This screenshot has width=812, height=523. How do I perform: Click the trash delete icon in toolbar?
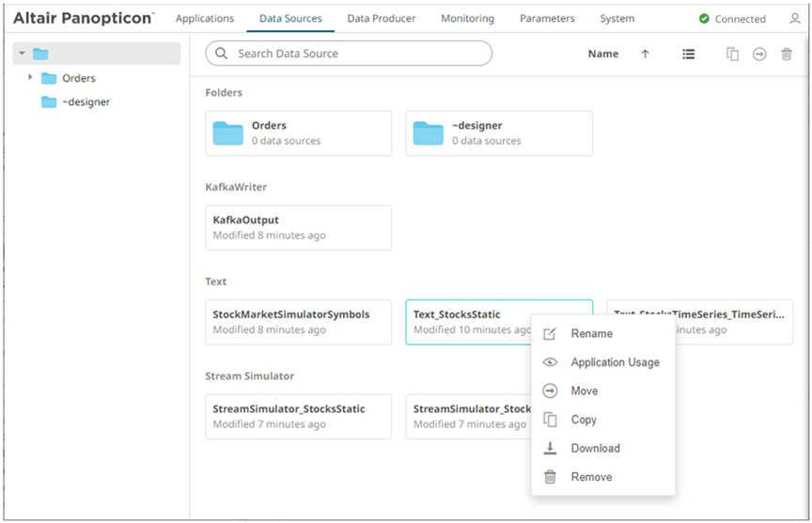point(787,54)
